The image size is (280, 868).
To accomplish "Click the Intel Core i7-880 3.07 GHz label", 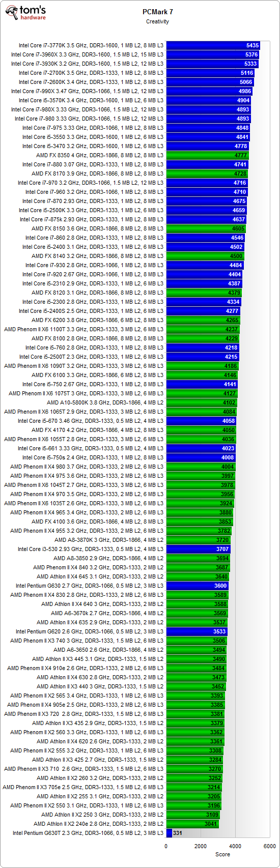I will pos(93,164).
